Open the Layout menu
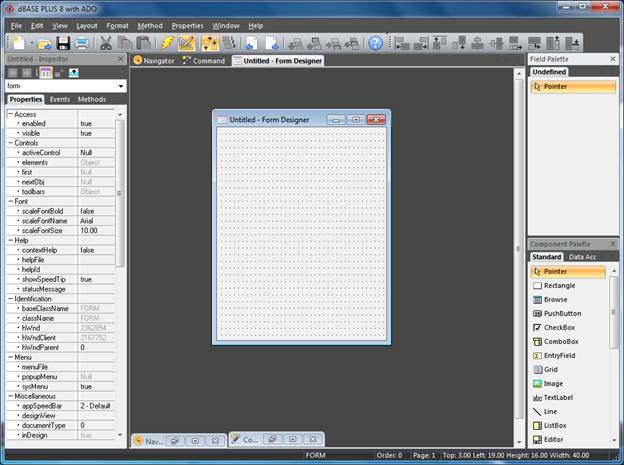The width and height of the screenshot is (624, 465). pyautogui.click(x=87, y=25)
